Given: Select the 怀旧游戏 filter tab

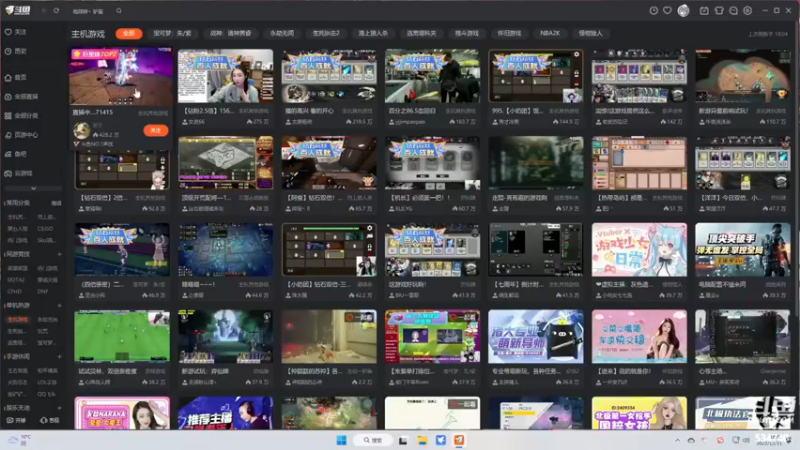Looking at the screenshot, I should [x=509, y=33].
